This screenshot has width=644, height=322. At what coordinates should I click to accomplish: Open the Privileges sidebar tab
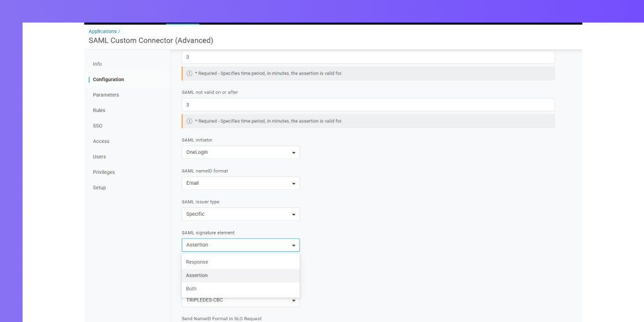104,172
